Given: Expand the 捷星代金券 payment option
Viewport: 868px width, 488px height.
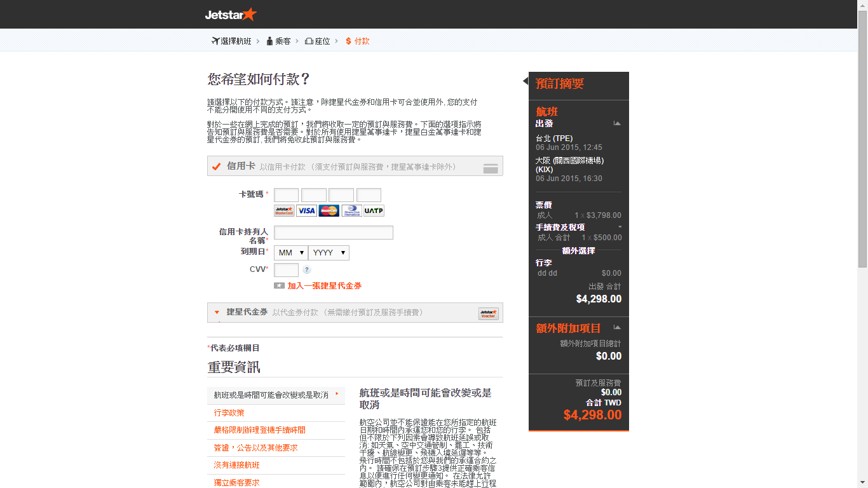Looking at the screenshot, I should (355, 313).
